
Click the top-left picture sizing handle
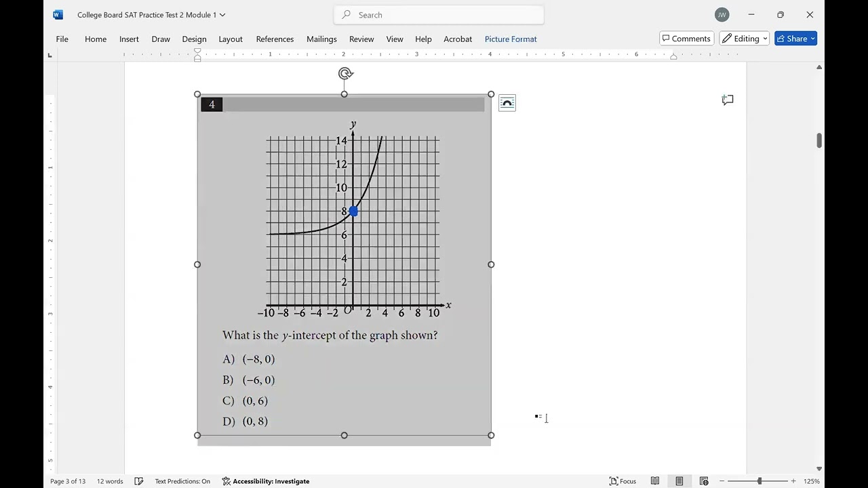point(197,94)
